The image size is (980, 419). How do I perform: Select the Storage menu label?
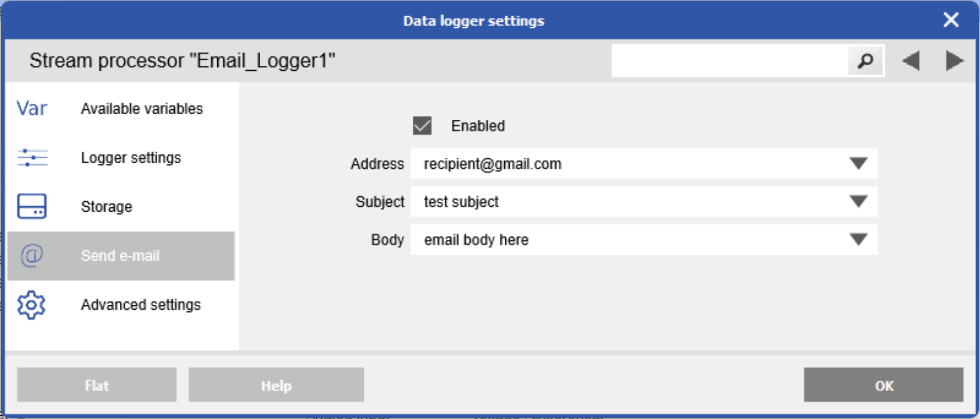coord(107,207)
